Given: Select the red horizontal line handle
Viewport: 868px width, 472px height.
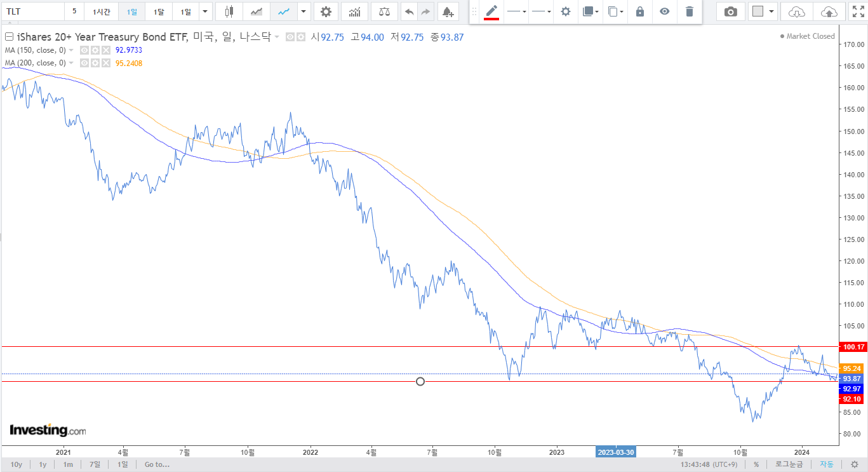Looking at the screenshot, I should click(420, 381).
